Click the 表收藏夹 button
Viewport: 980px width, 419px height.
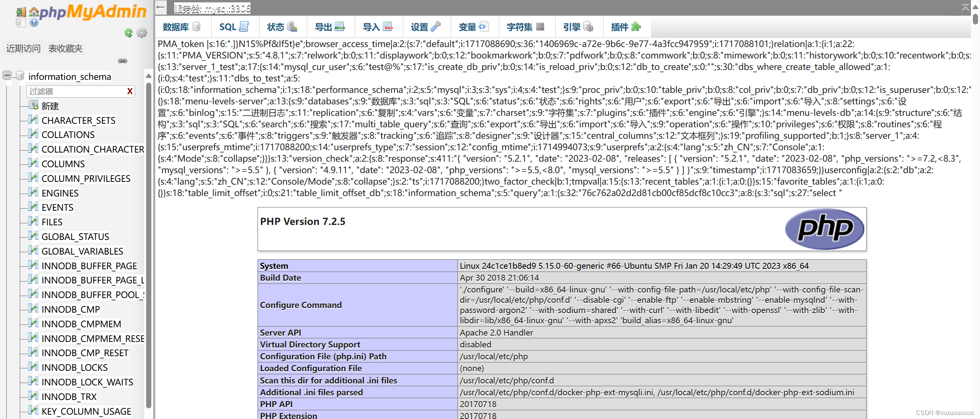[65, 48]
